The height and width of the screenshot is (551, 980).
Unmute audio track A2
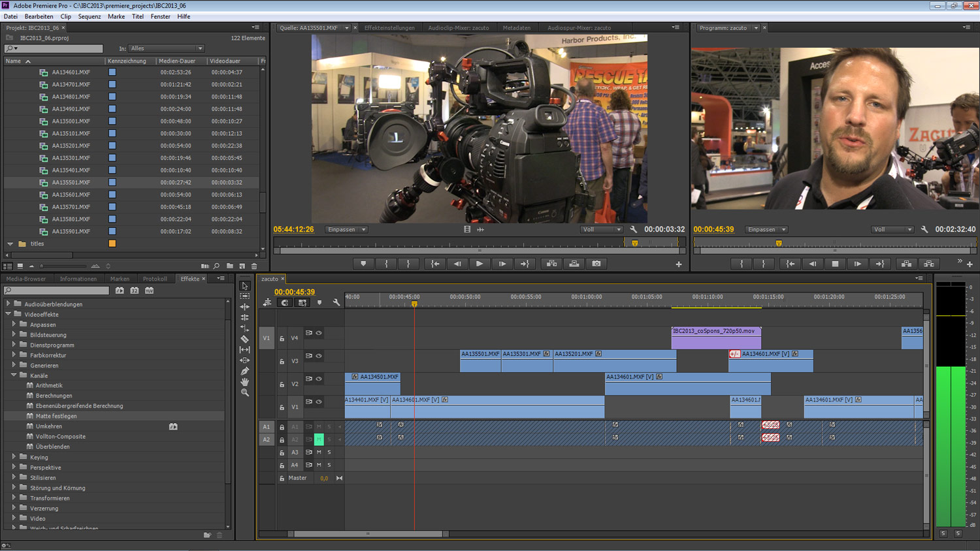click(319, 439)
